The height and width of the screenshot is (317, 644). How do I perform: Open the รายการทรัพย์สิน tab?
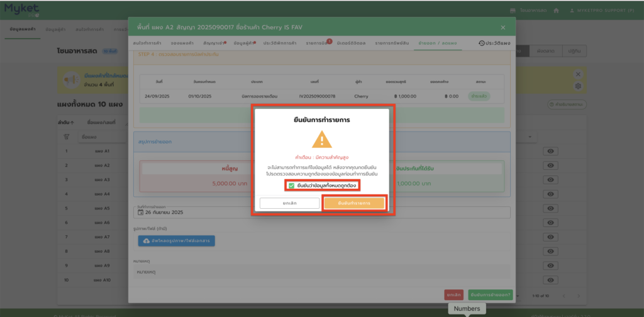click(x=393, y=43)
